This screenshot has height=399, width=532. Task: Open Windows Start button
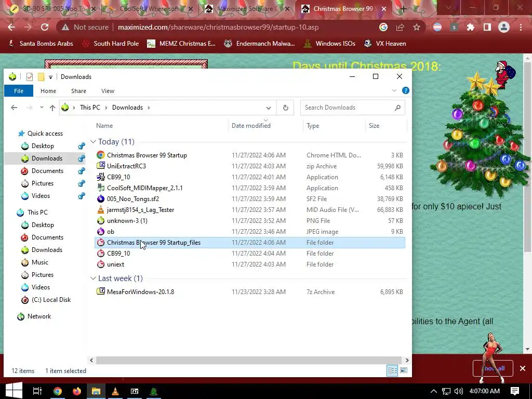click(x=14, y=391)
